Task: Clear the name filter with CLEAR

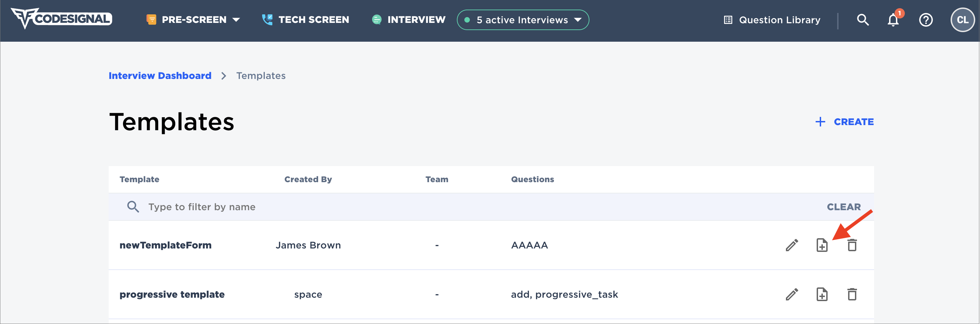Action: click(x=843, y=207)
